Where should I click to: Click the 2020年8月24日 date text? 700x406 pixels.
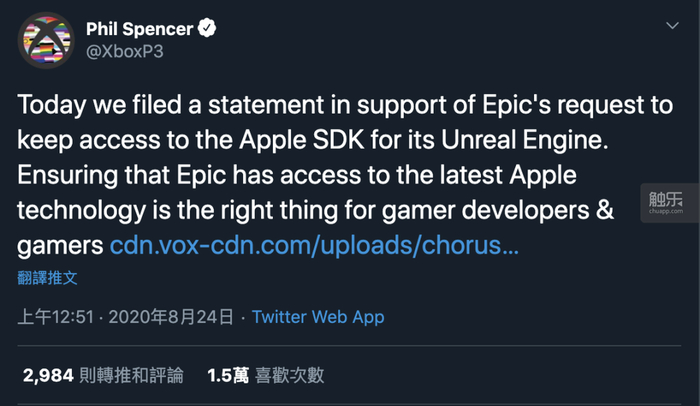[171, 317]
